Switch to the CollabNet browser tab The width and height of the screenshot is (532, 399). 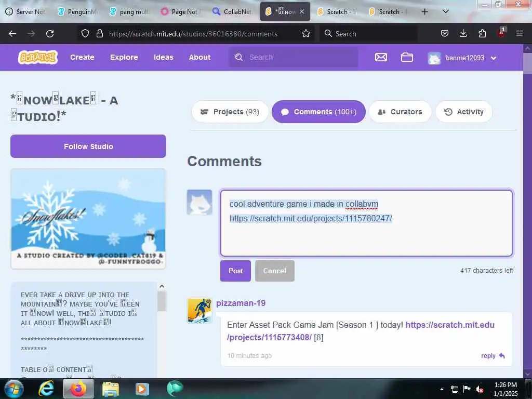(233, 12)
